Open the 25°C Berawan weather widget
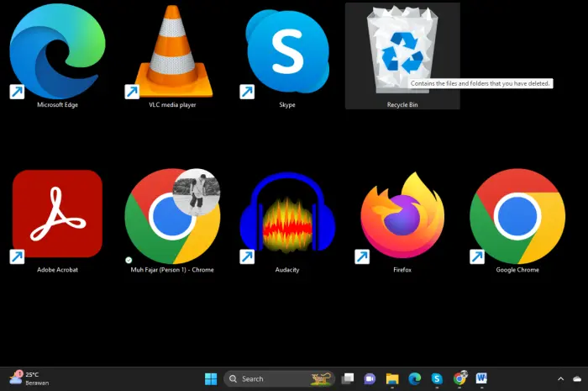The width and height of the screenshot is (588, 391). coord(29,378)
